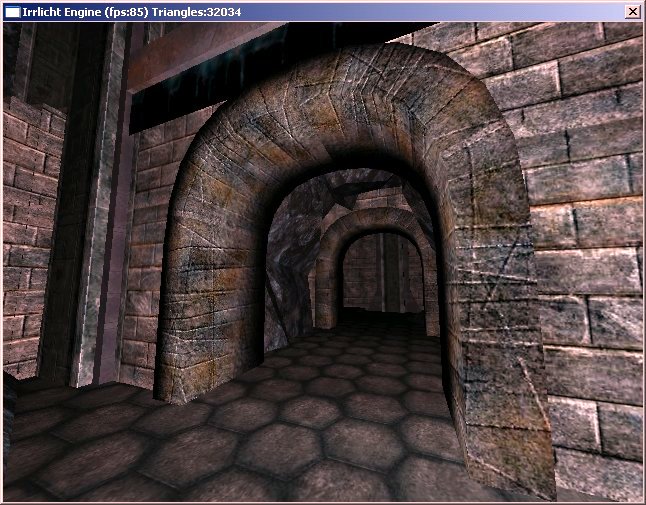Click the Irrlicht Engine title bar icon
The width and height of the screenshot is (646, 505).
coord(11,11)
